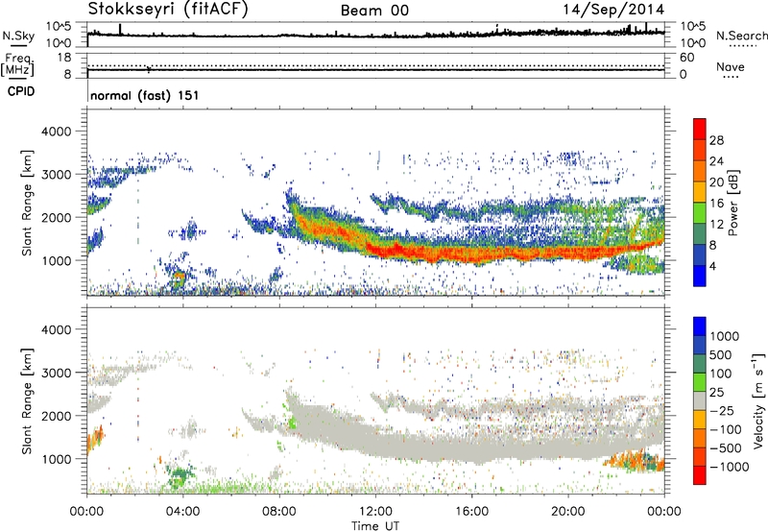Click the Time UT axis title

pos(375,526)
